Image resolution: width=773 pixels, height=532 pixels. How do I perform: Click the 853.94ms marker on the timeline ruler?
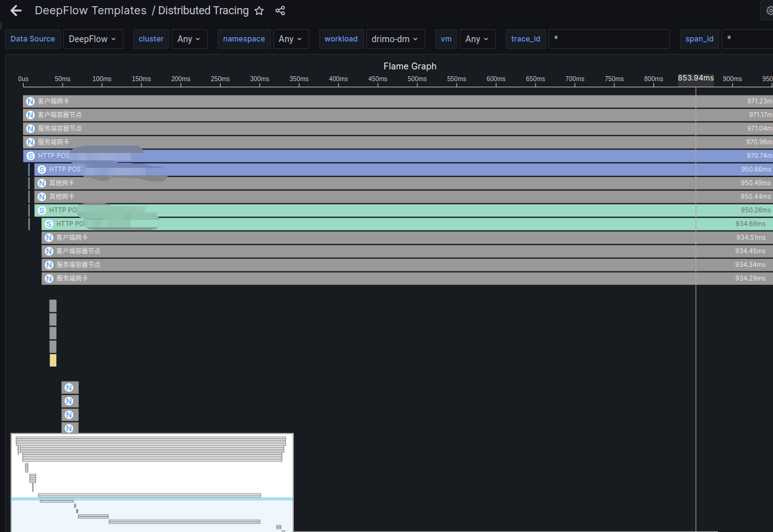[x=696, y=78]
